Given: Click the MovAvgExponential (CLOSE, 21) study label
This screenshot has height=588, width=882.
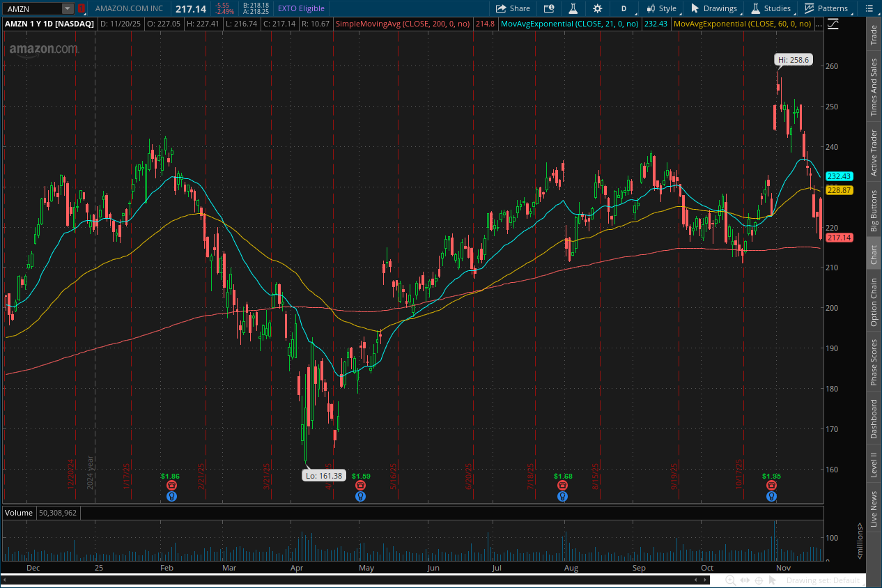Looking at the screenshot, I should pyautogui.click(x=570, y=24).
